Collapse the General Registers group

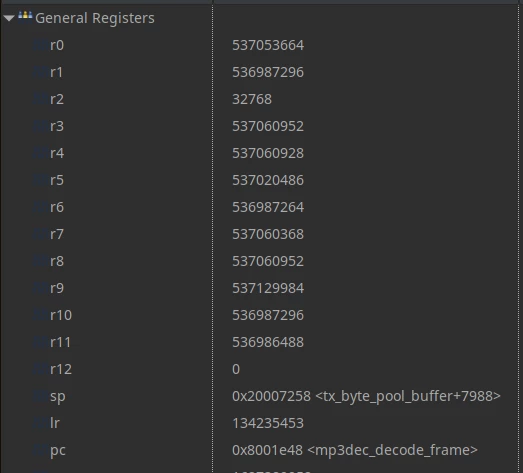coord(9,18)
